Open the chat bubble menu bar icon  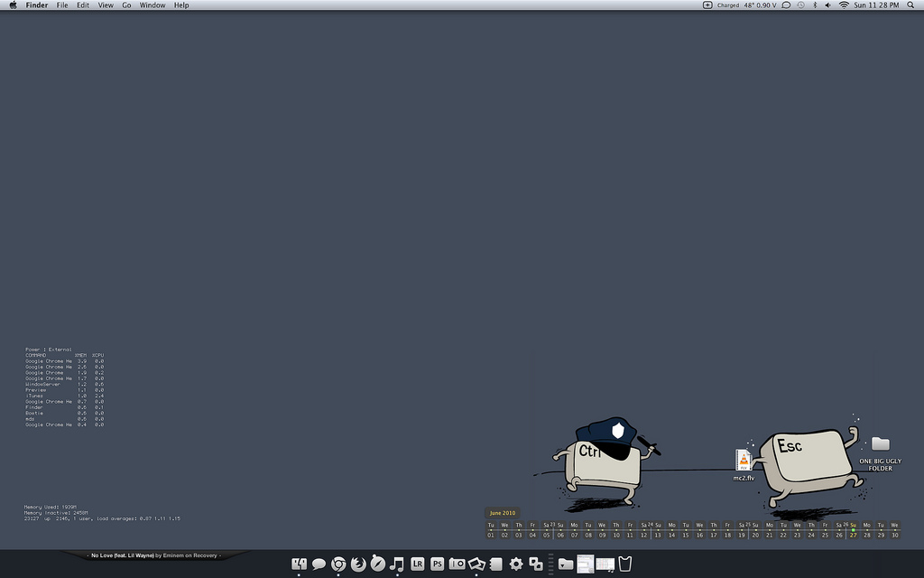click(786, 5)
